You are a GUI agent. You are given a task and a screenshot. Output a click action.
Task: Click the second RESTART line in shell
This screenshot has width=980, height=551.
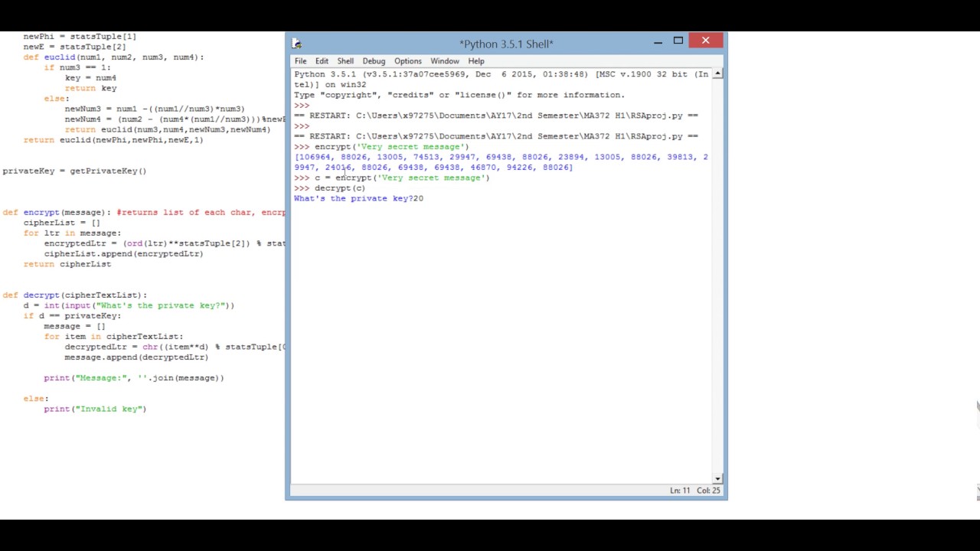(x=496, y=136)
